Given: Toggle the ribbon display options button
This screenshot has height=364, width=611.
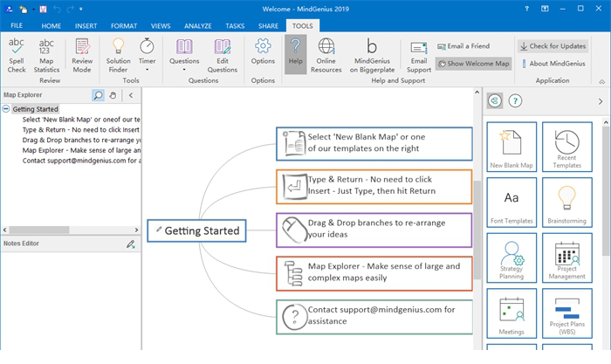Looking at the screenshot, I should (x=545, y=9).
